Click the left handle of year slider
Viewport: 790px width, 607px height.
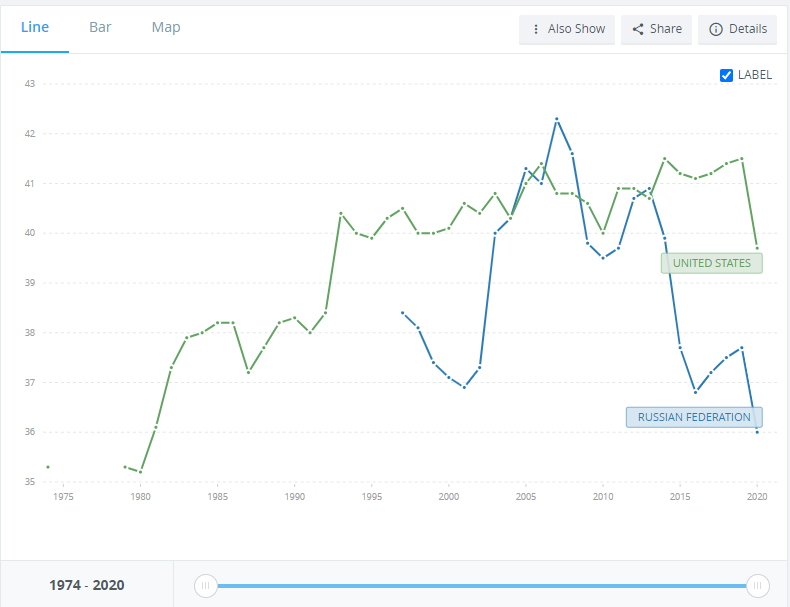205,585
